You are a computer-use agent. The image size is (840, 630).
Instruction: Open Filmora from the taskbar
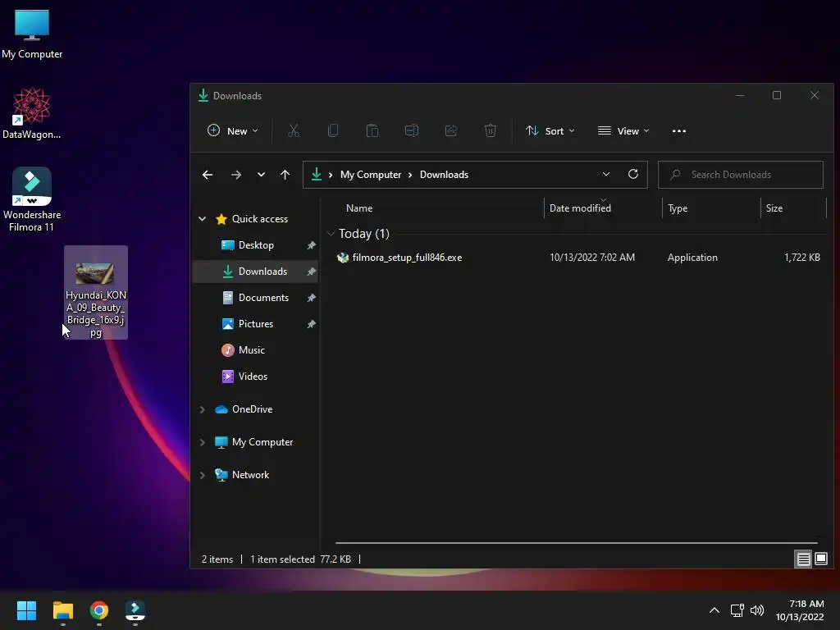point(135,610)
